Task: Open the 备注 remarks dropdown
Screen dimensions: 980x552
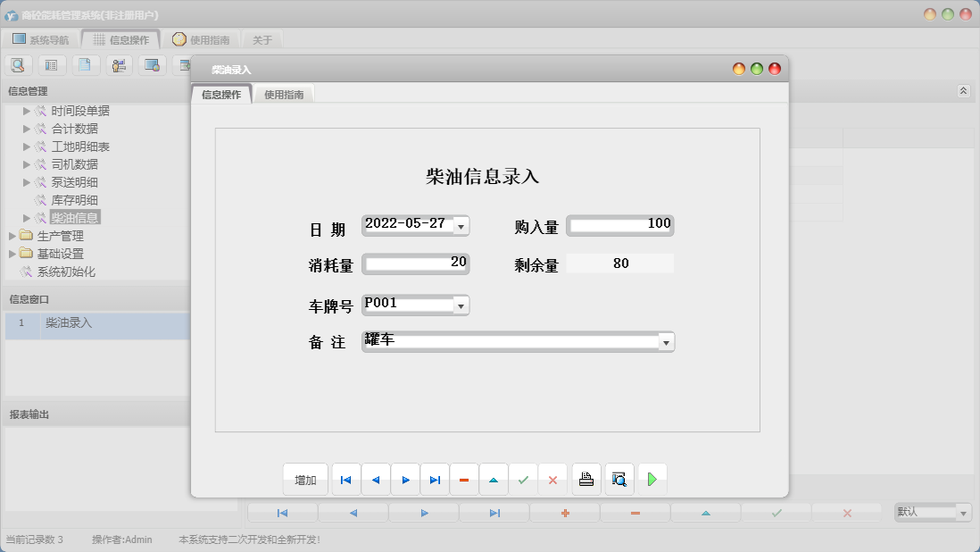Action: click(x=667, y=341)
